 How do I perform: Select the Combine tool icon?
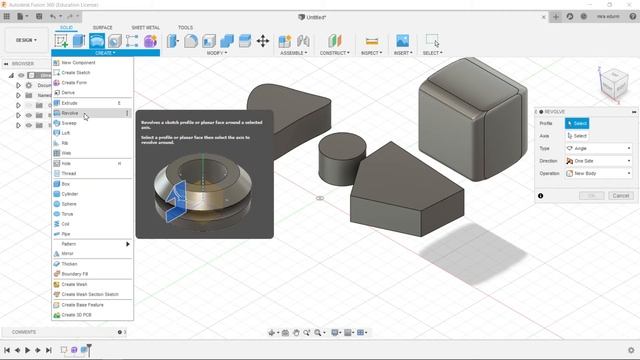(x=227, y=41)
